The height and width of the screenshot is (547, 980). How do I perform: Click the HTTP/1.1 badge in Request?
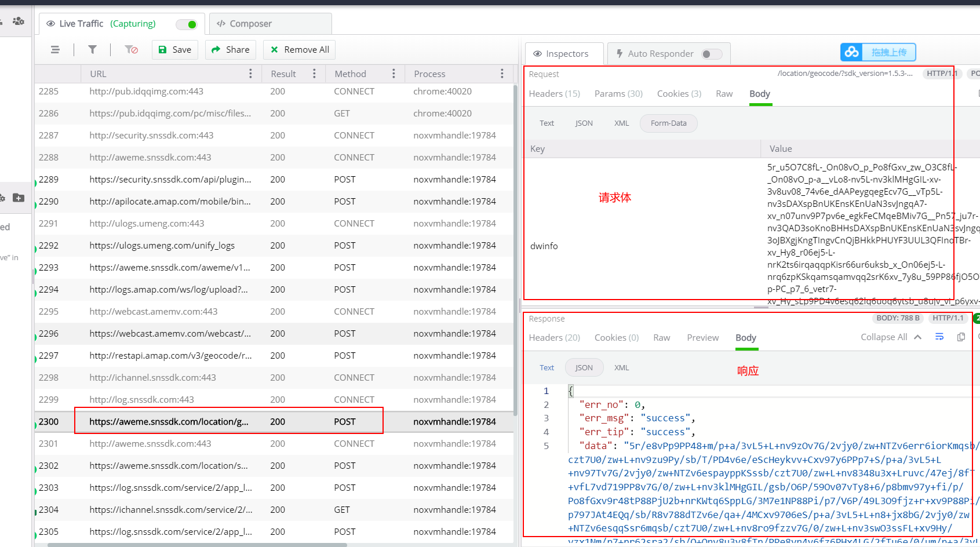point(941,73)
